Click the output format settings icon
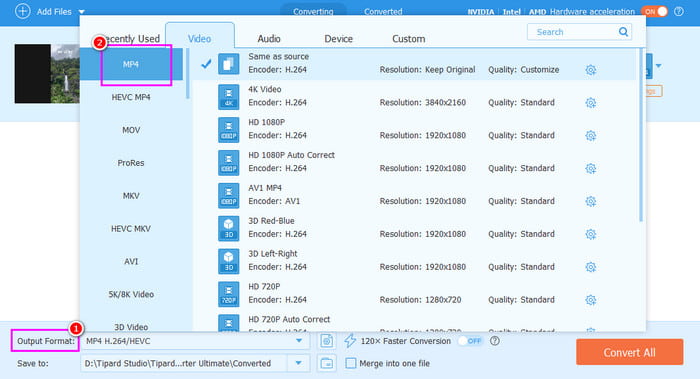Screen dimensions: 700x379 [x=326, y=341]
